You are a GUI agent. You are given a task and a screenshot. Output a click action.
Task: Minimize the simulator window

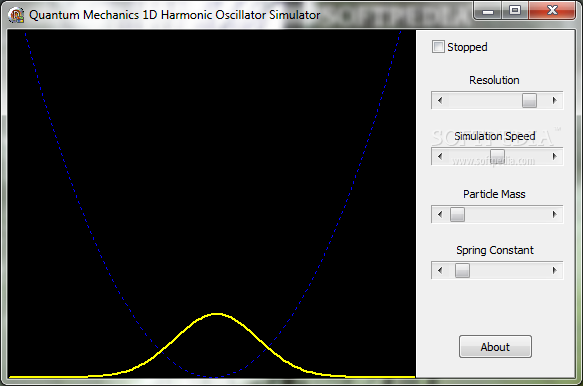click(x=487, y=10)
